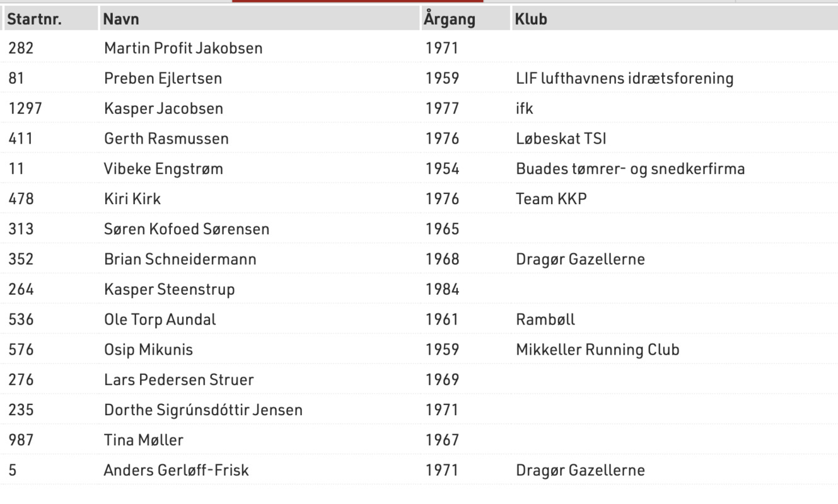The height and width of the screenshot is (504, 838).
Task: Click the Vibeke Engstrøm entry
Action: (x=419, y=169)
